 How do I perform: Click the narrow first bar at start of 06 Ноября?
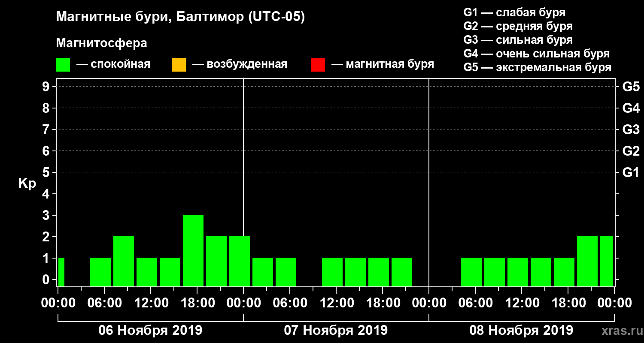(x=61, y=272)
